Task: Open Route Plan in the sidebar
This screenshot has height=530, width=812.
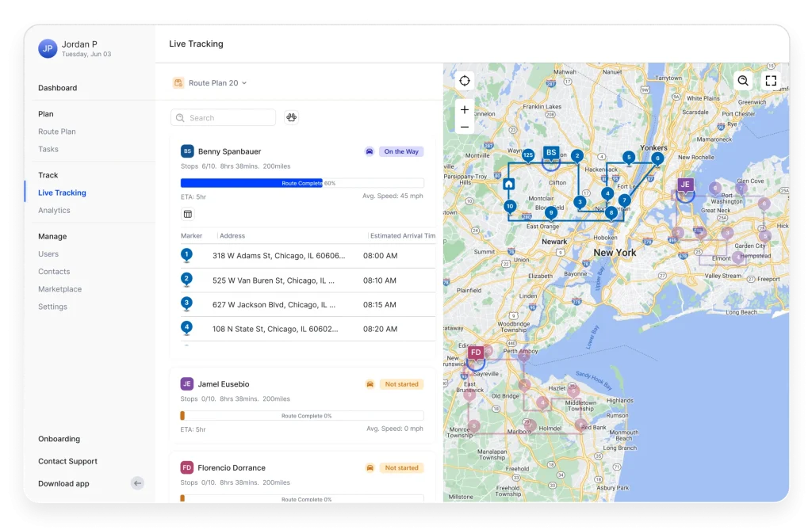Action: (57, 132)
